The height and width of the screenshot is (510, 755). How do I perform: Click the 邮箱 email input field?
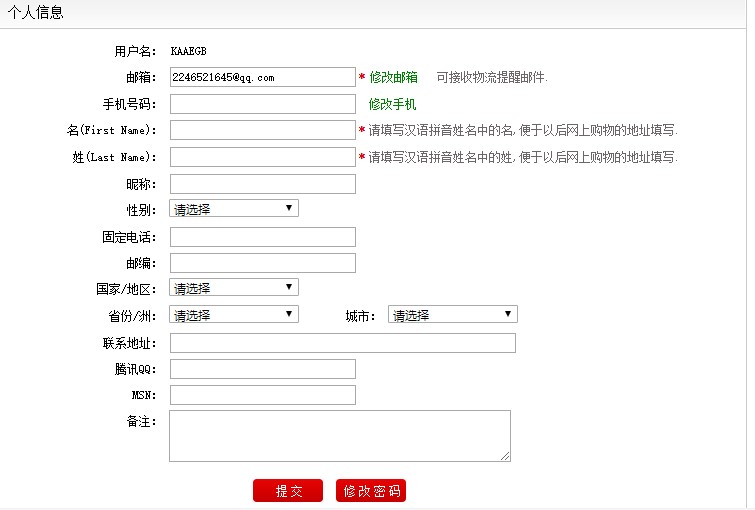coord(262,77)
